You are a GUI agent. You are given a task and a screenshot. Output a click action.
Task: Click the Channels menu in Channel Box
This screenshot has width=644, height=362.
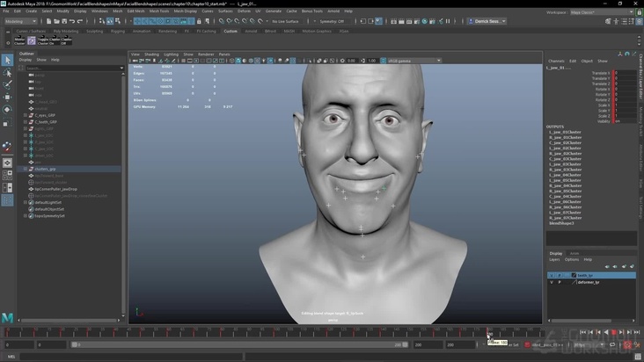[556, 62]
